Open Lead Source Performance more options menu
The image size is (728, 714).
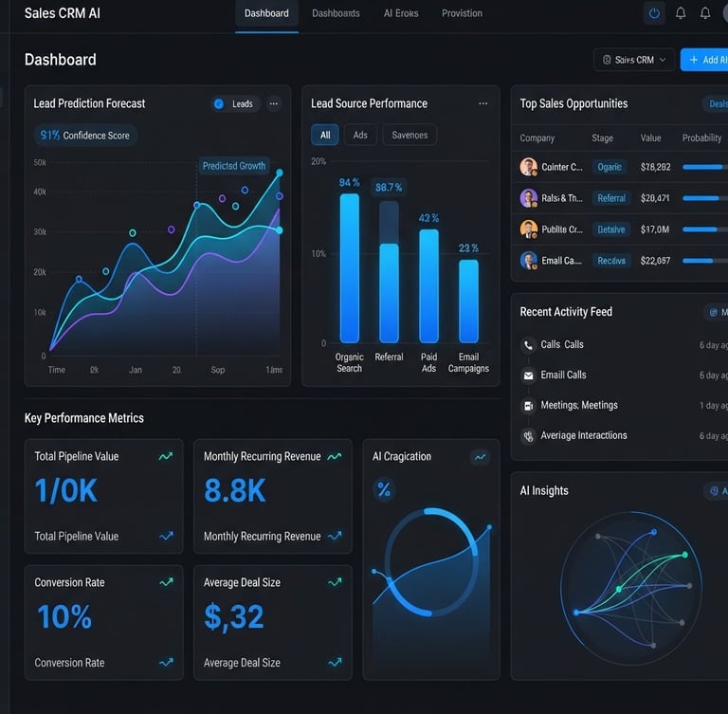[x=482, y=103]
